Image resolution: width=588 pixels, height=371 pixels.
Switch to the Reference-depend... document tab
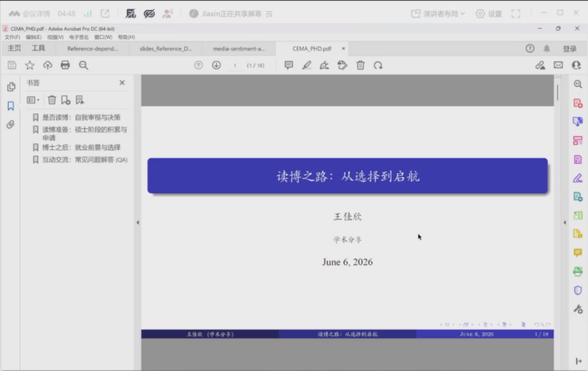point(92,49)
